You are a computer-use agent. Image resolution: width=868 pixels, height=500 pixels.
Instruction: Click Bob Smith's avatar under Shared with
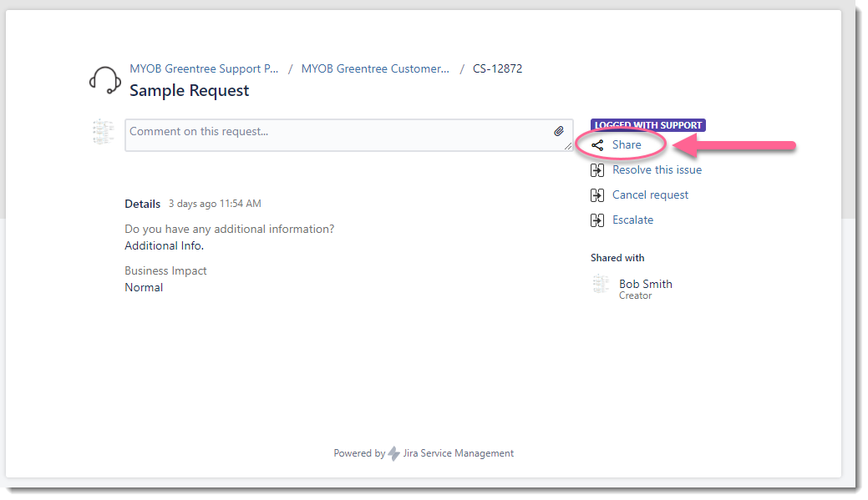tap(602, 285)
